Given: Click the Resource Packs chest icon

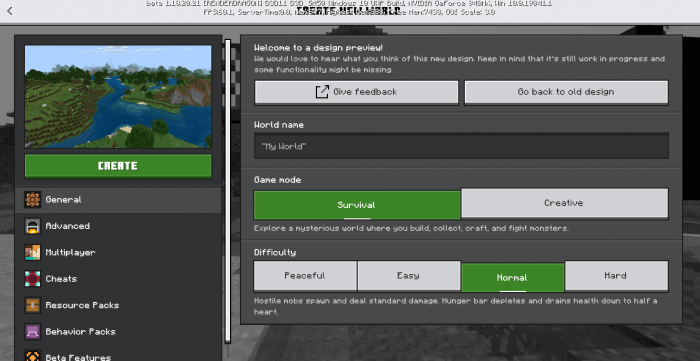Looking at the screenshot, I should pyautogui.click(x=33, y=305).
